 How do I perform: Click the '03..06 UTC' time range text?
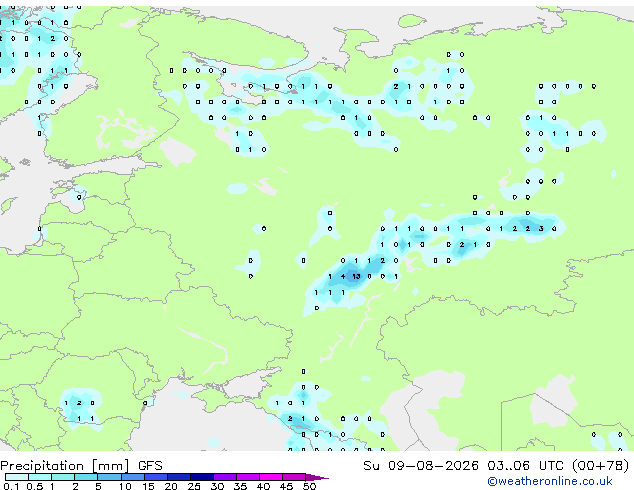point(525,466)
